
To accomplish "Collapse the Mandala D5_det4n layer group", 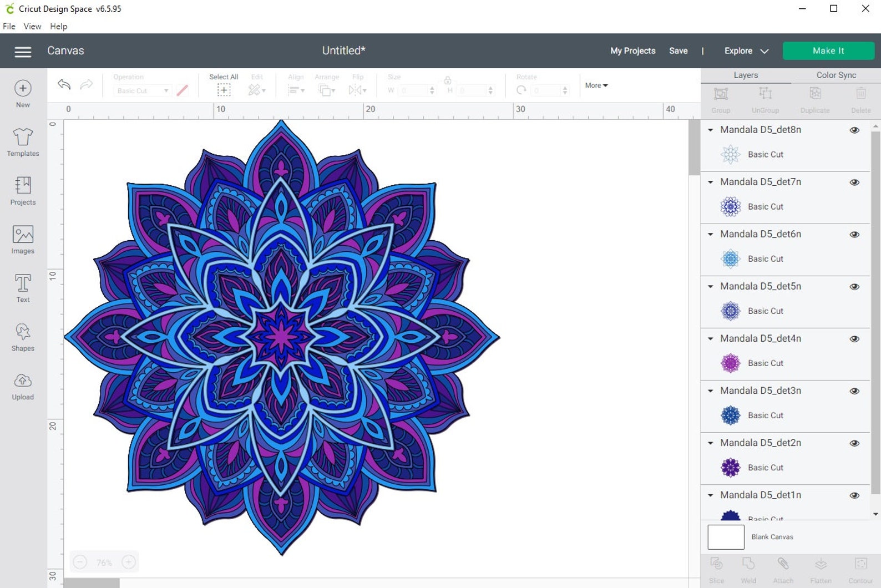I will 710,338.
